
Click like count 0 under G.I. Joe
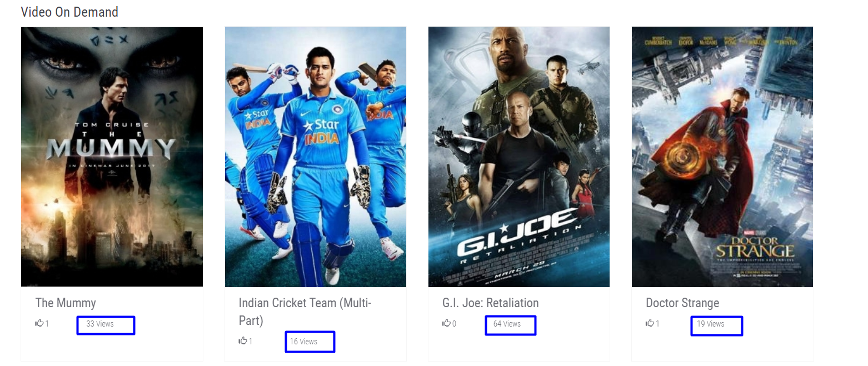pyautogui.click(x=454, y=323)
